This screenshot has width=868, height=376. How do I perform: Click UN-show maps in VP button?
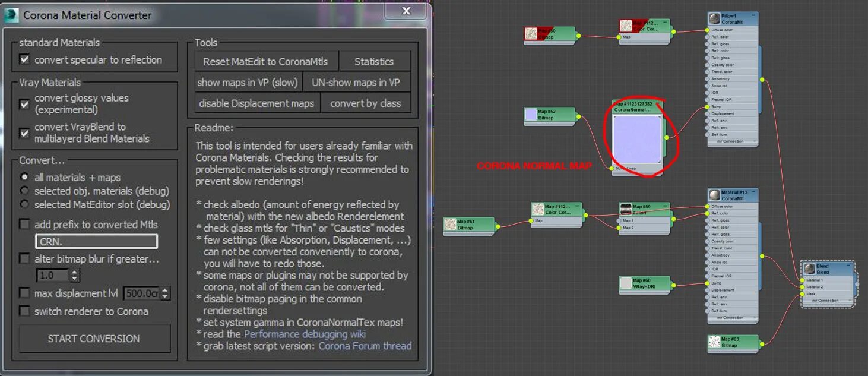click(x=356, y=83)
